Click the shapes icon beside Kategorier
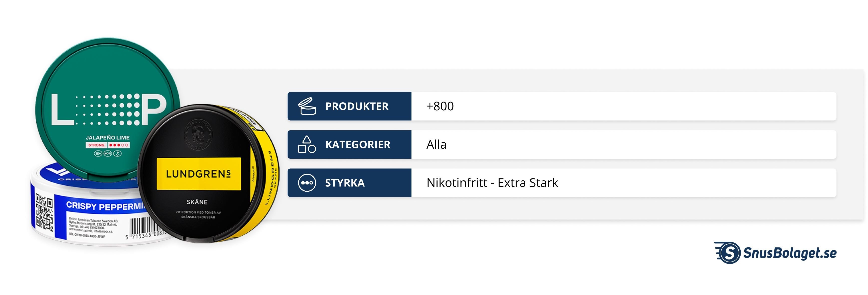This screenshot has width=868, height=295. 307,144
